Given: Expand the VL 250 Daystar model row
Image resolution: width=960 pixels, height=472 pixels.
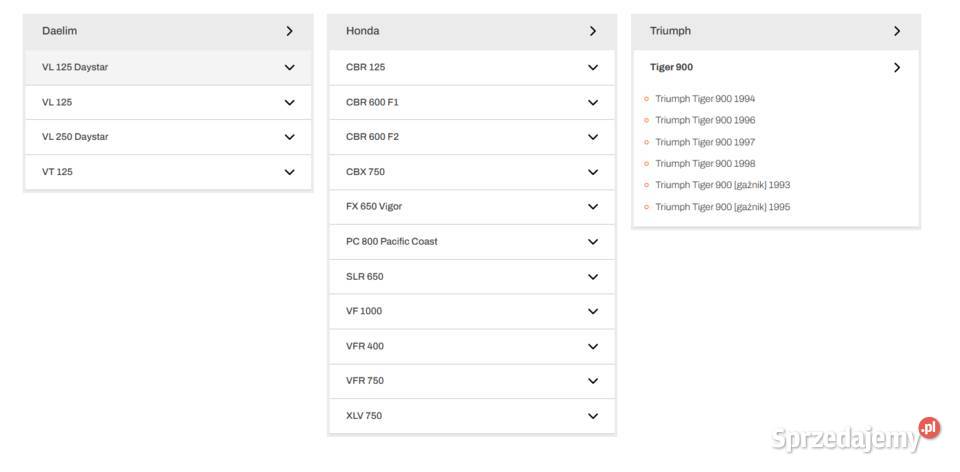Looking at the screenshot, I should [x=168, y=137].
